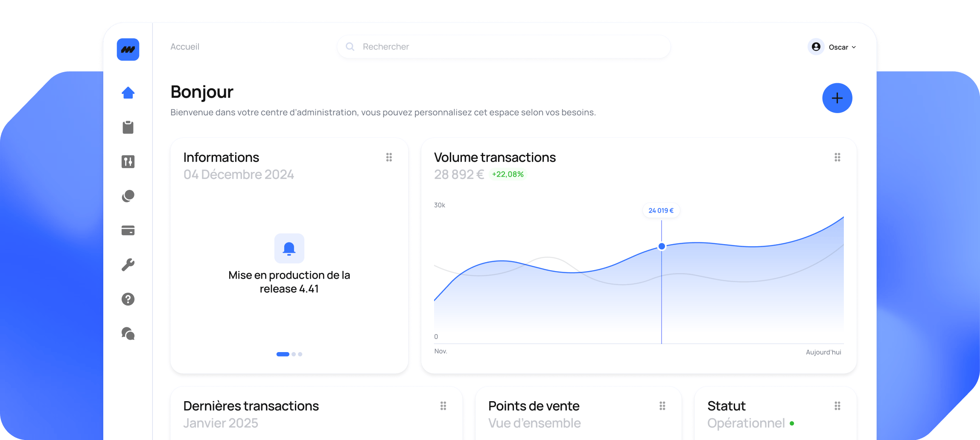This screenshot has height=440, width=980.
Task: Click the 28 892 € total value
Action: pyautogui.click(x=459, y=175)
